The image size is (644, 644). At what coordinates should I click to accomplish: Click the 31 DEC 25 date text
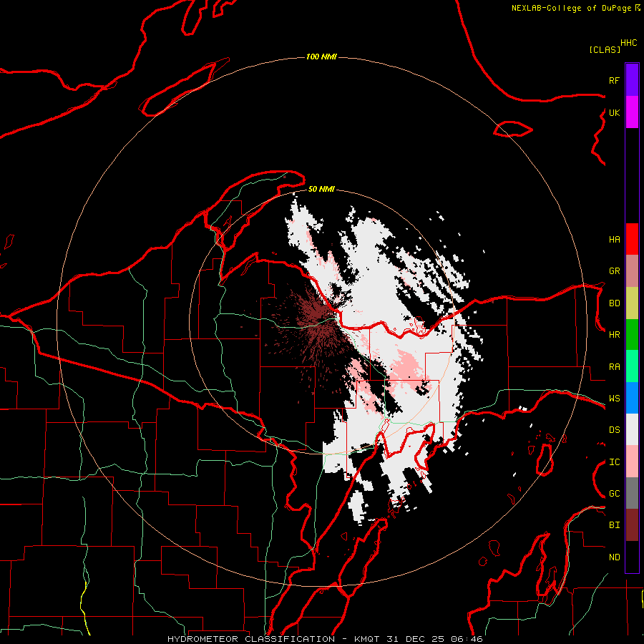click(415, 639)
